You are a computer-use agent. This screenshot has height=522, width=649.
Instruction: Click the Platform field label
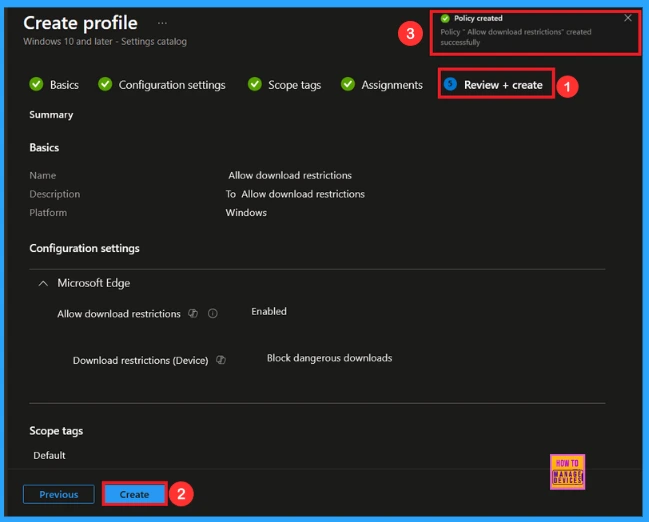point(48,213)
